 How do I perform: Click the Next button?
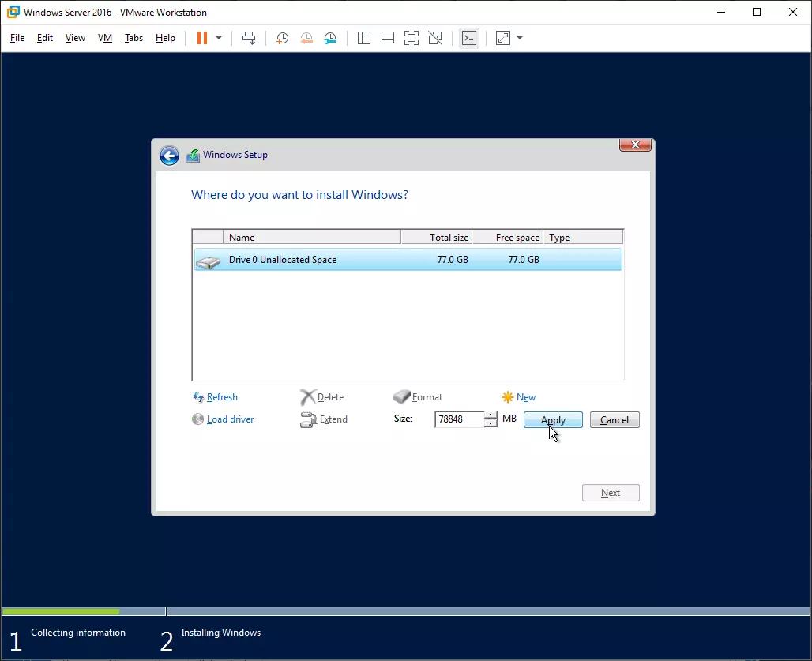(611, 493)
